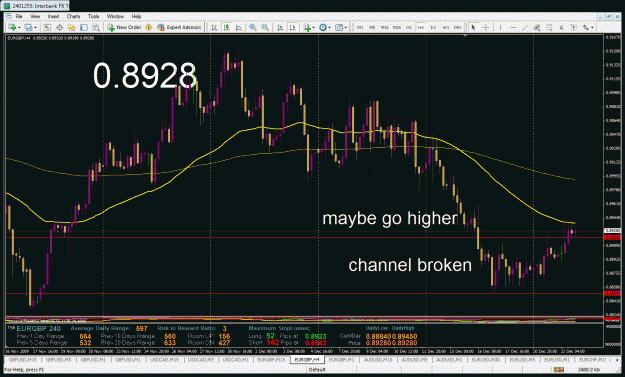Open the chart window system menu icon
This screenshot has height=377, width=625.
(x=8, y=16)
